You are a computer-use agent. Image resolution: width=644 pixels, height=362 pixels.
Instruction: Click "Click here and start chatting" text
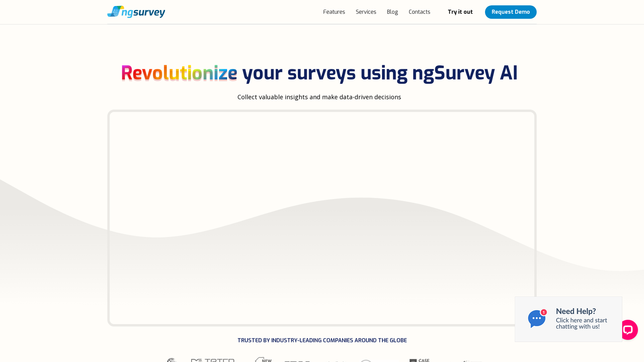point(582,323)
